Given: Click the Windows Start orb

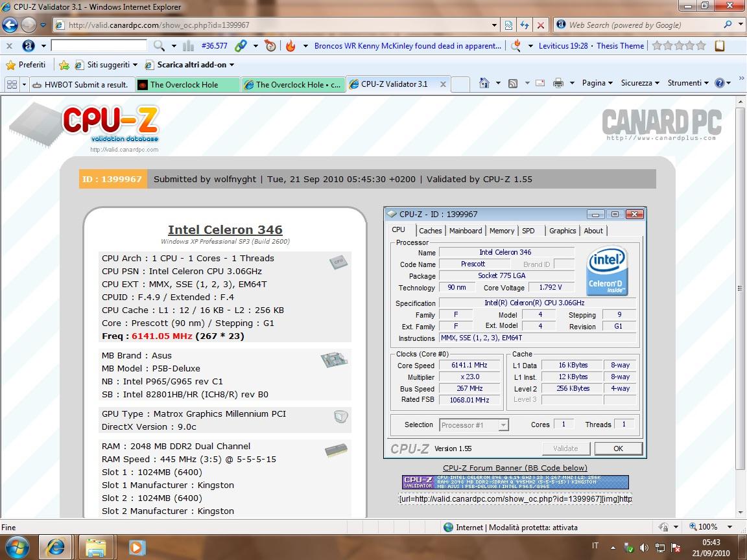Looking at the screenshot, I should pyautogui.click(x=17, y=547).
